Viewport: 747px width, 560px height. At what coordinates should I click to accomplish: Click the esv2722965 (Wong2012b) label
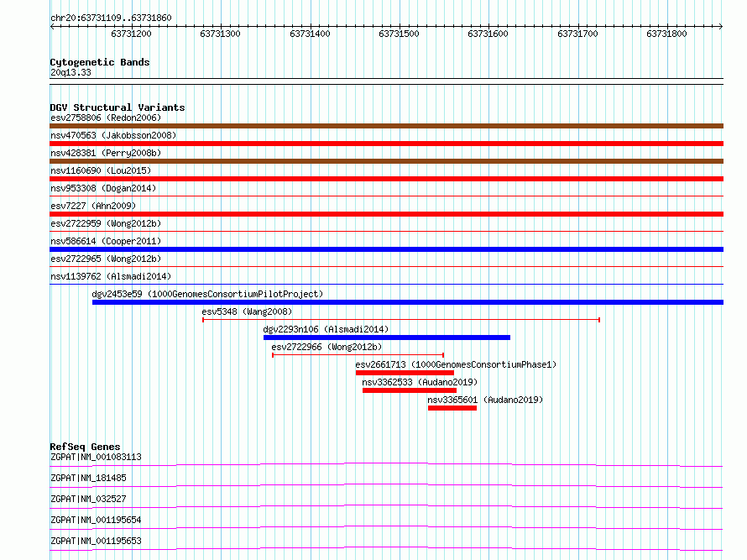tap(106, 259)
